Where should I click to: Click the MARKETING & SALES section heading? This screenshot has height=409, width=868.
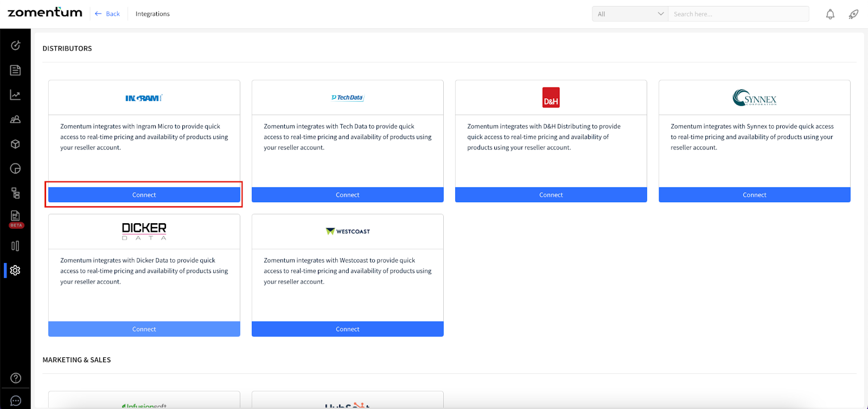point(76,360)
